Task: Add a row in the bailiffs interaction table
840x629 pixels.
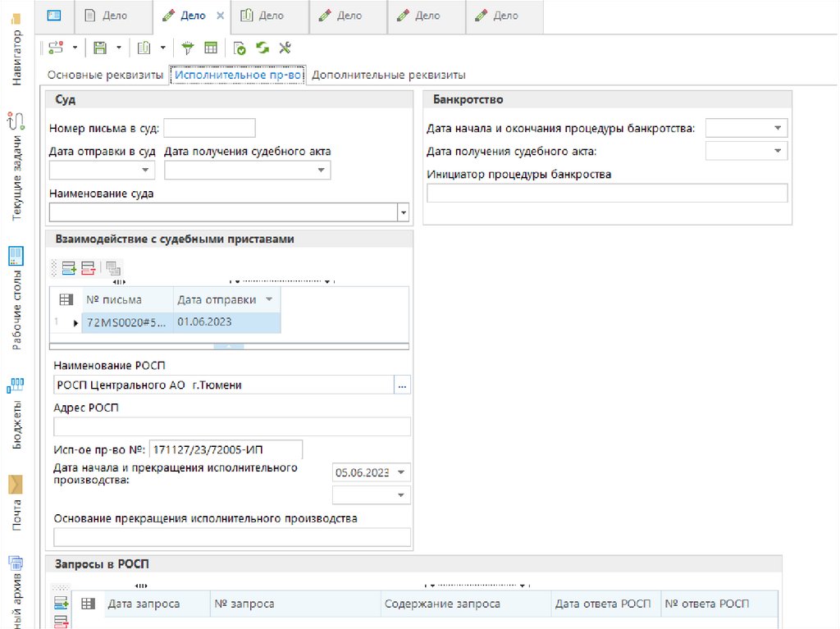Action: 69,267
